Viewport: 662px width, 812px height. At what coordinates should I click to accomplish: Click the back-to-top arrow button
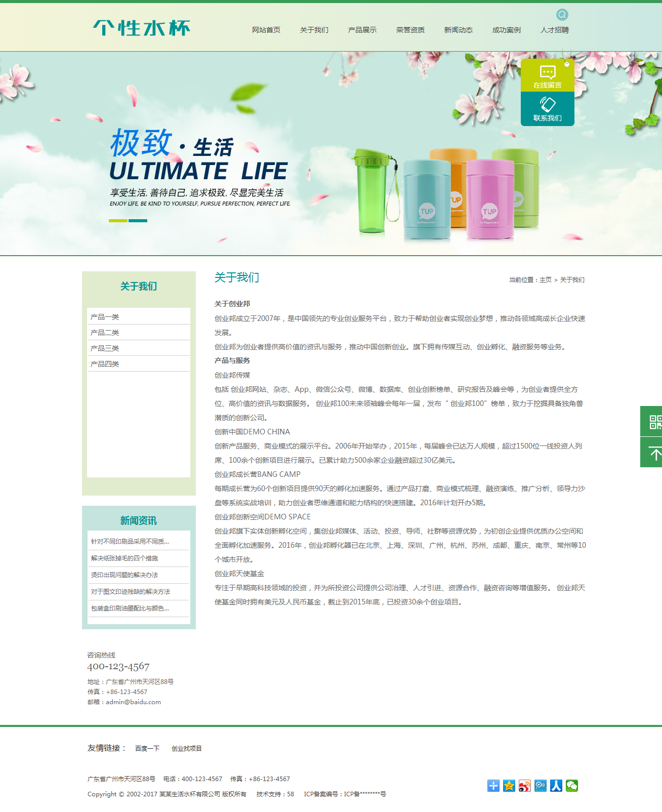click(653, 453)
